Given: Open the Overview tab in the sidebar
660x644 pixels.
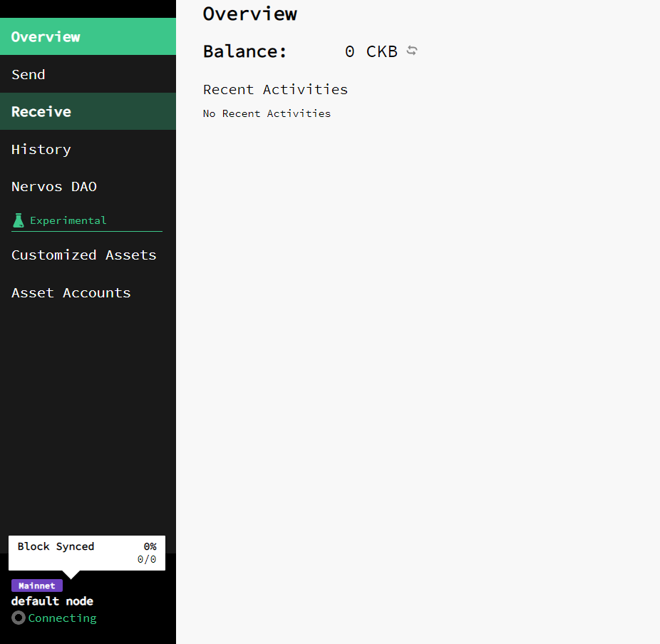Looking at the screenshot, I should [88, 36].
